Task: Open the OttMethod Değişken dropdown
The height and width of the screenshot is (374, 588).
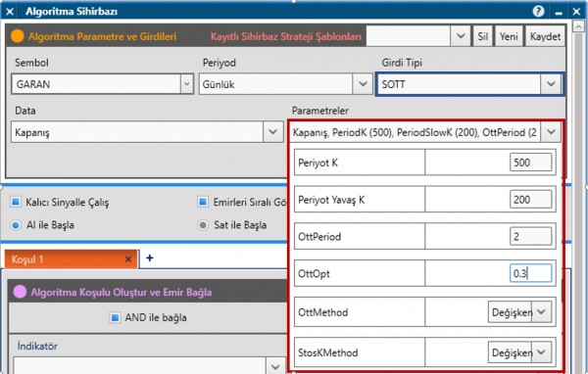Action: click(542, 311)
